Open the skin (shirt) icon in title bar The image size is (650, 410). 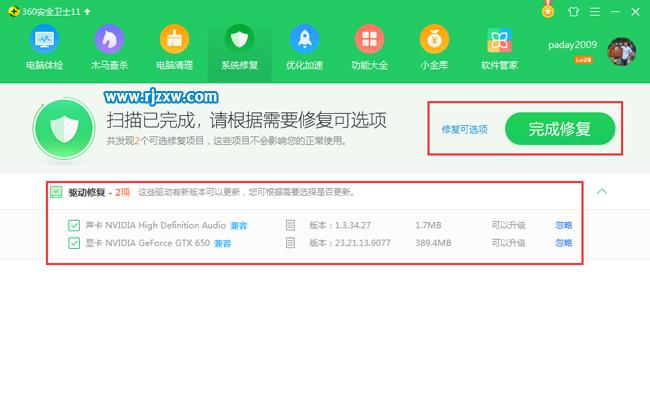pyautogui.click(x=574, y=12)
